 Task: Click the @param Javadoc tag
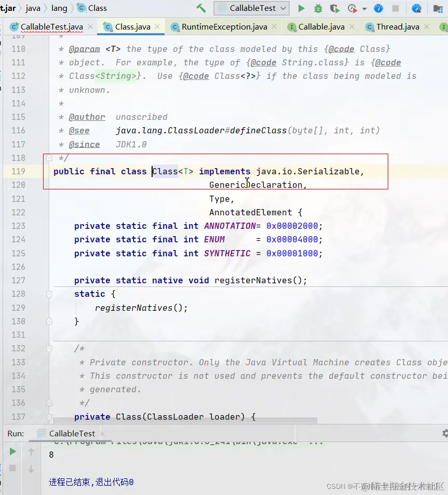tap(84, 49)
